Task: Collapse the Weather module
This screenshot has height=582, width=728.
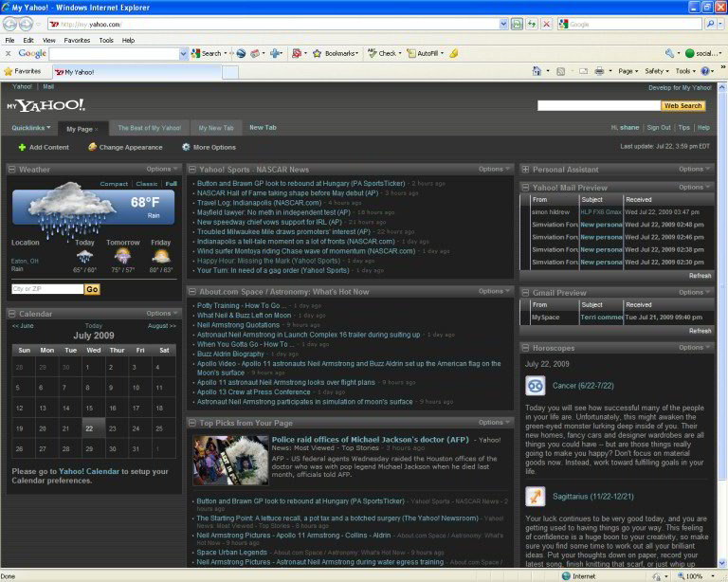Action: (12, 170)
